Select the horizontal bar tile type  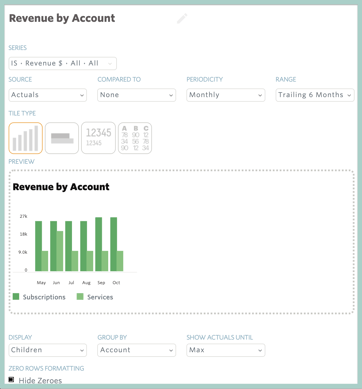coord(62,138)
